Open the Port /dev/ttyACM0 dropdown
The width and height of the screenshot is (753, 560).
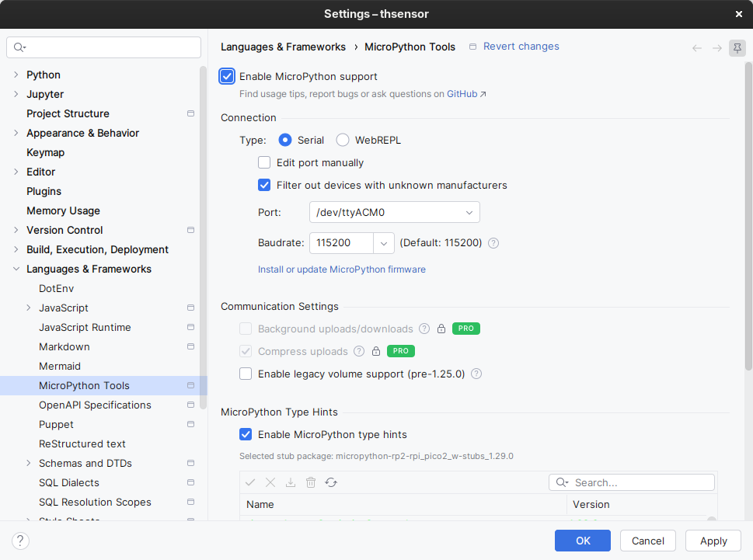coord(394,212)
